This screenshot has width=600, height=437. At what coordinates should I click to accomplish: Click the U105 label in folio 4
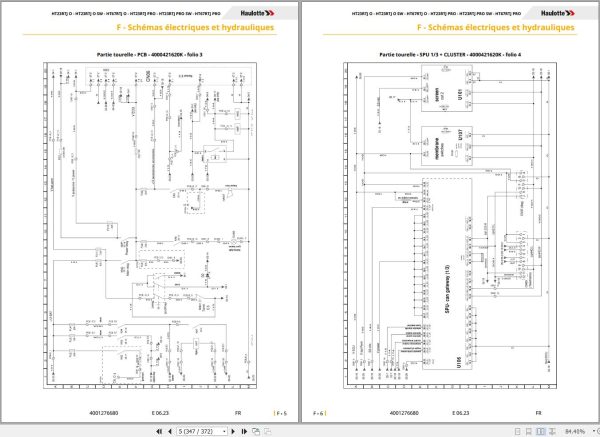coord(459,362)
